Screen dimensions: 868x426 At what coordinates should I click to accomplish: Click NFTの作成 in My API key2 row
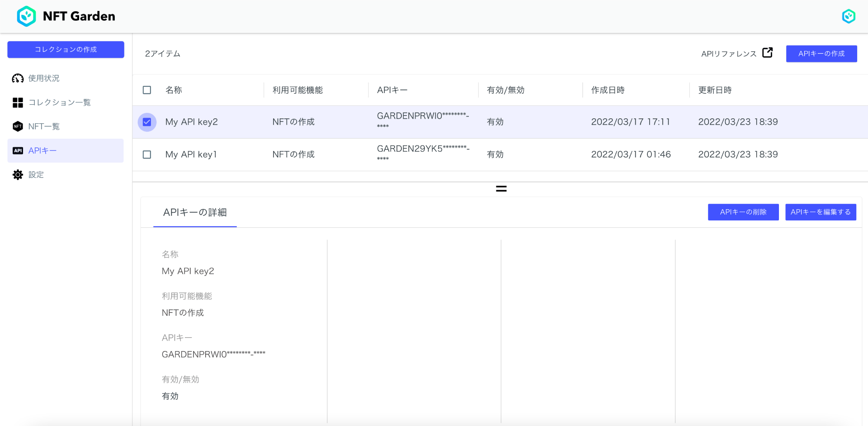tap(293, 122)
